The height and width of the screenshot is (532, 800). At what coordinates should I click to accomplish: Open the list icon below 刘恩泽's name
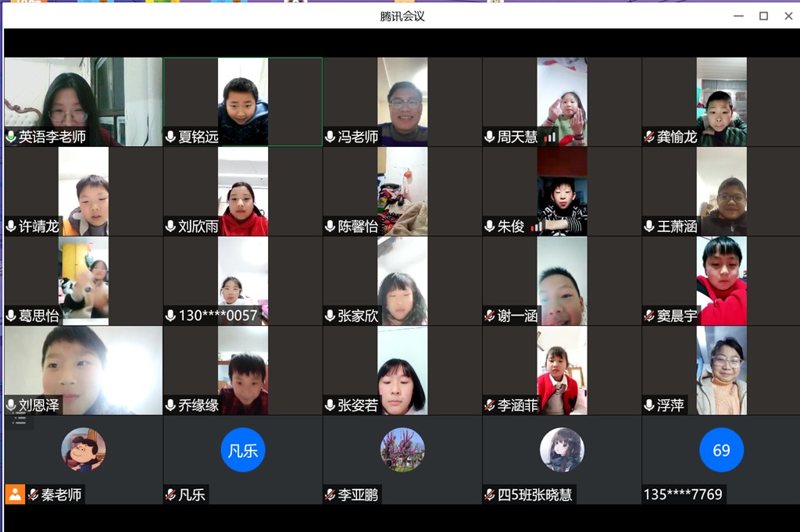coord(20,420)
